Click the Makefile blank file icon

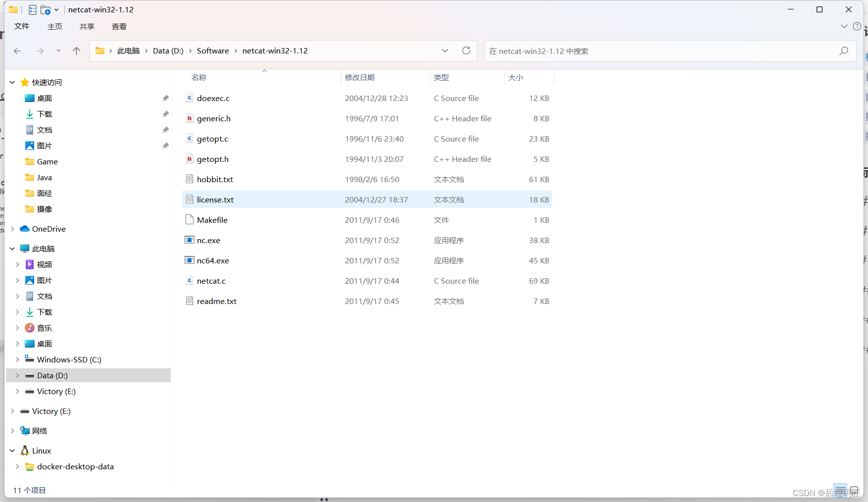pos(189,220)
